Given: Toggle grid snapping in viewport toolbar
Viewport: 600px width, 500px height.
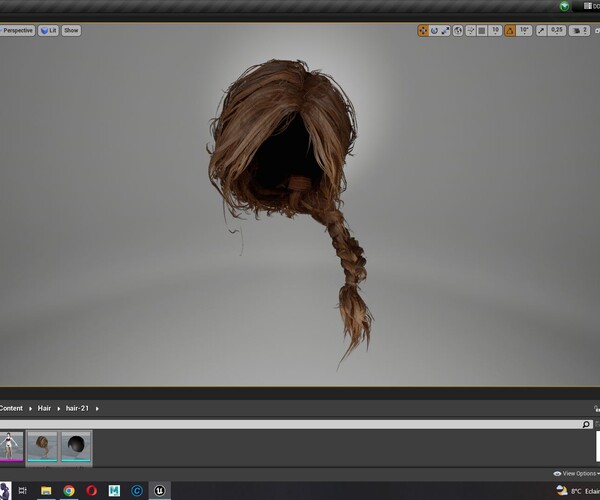Looking at the screenshot, I should [x=482, y=31].
